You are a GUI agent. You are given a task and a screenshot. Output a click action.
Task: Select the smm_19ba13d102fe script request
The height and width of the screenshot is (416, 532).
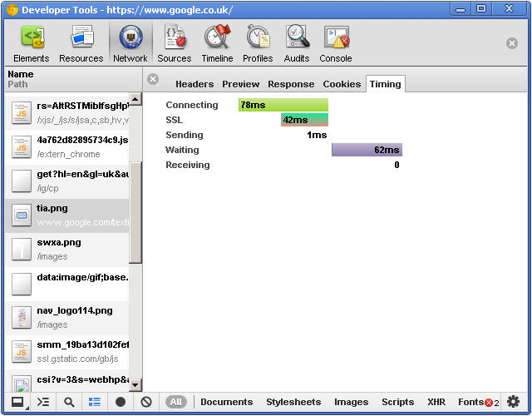pyautogui.click(x=67, y=352)
